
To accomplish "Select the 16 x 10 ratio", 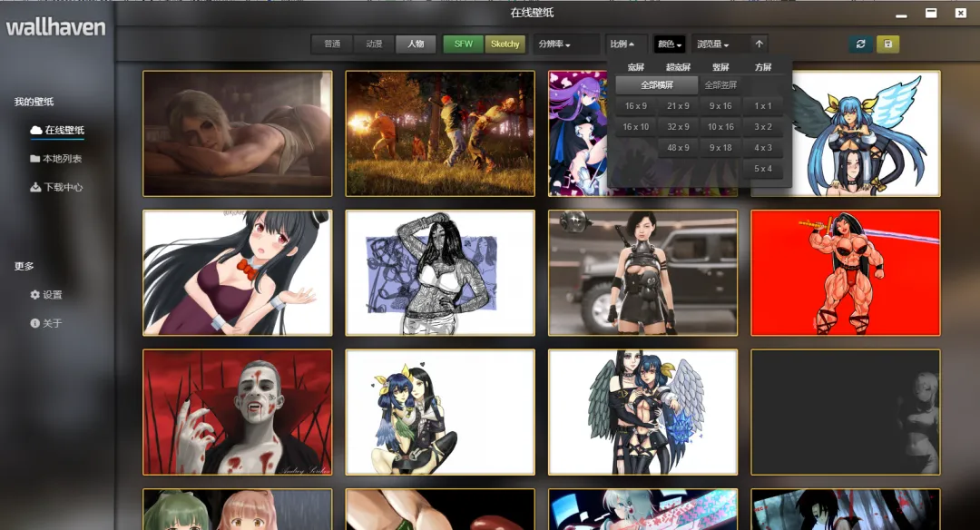I will pyautogui.click(x=635, y=126).
